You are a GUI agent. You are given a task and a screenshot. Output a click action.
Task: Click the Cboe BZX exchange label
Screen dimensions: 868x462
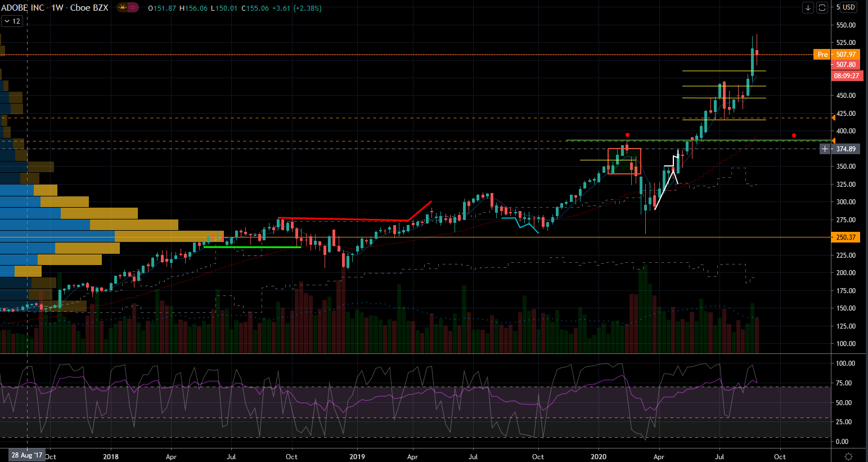click(x=89, y=8)
